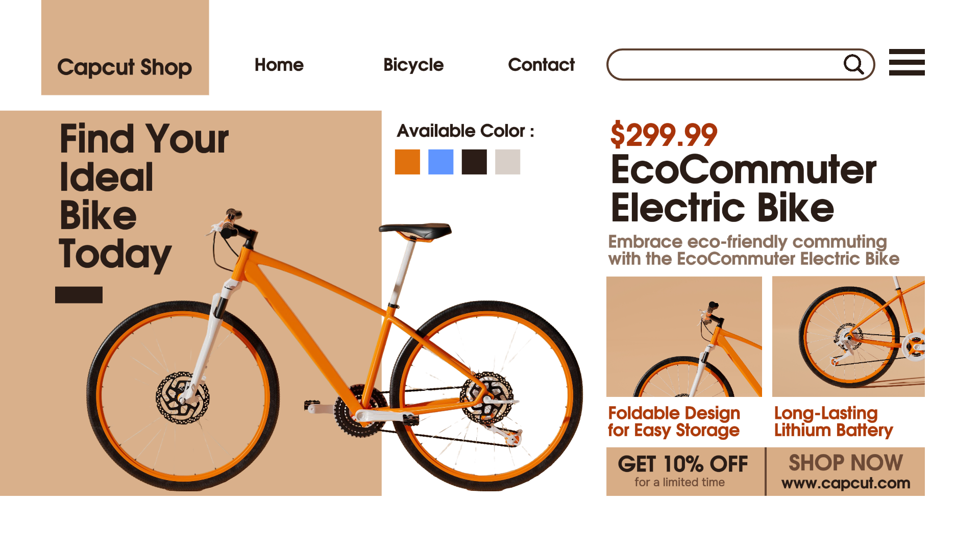Select the light gray color swatch
The height and width of the screenshot is (551, 980).
click(x=507, y=162)
